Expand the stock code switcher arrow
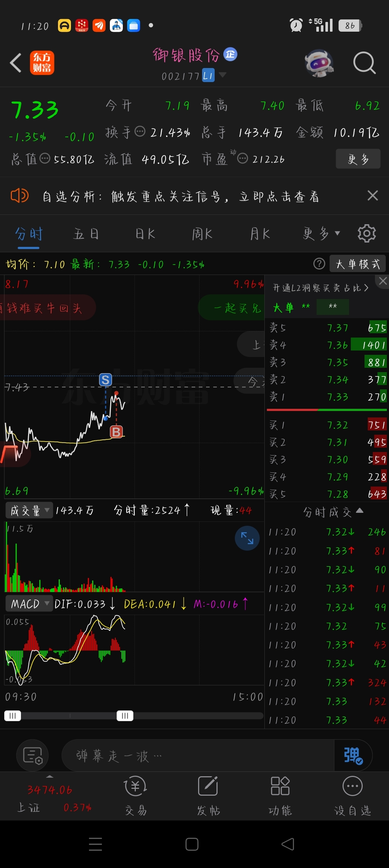Viewport: 389px width, 868px height. [x=223, y=75]
